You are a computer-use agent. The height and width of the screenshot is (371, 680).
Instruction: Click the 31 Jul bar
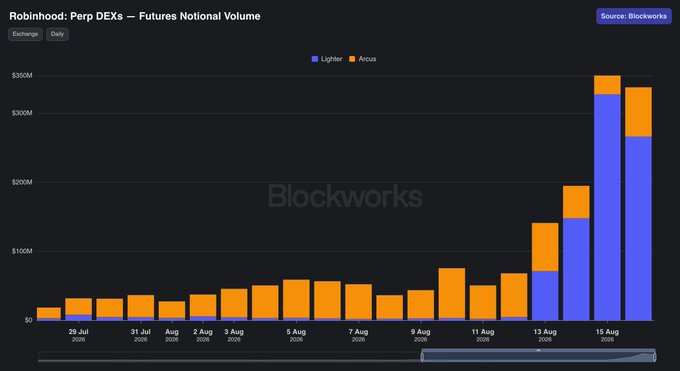(141, 308)
